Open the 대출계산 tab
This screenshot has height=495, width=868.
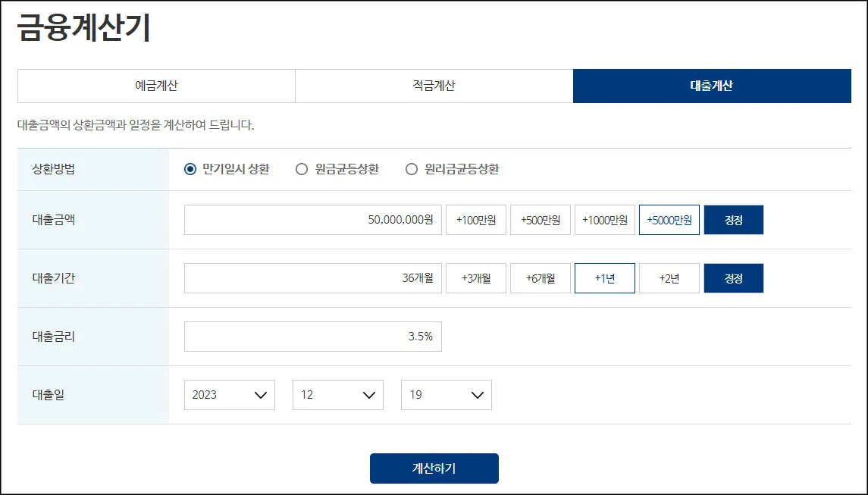click(x=713, y=86)
